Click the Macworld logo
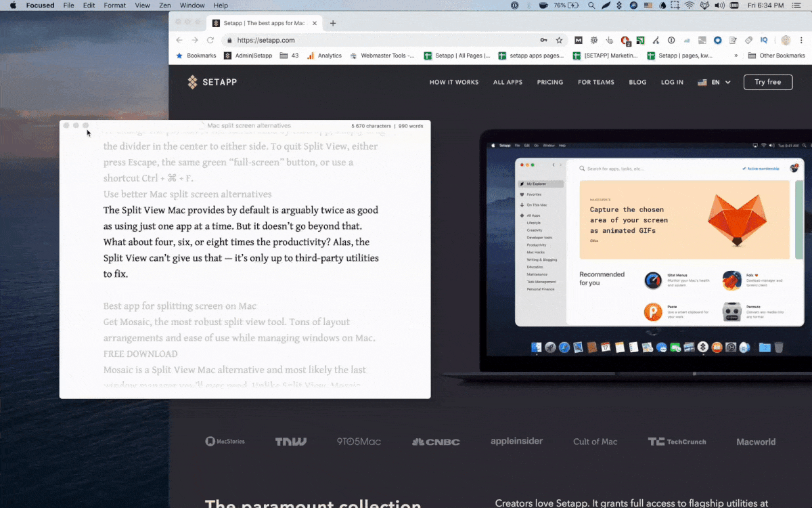 coord(756,442)
